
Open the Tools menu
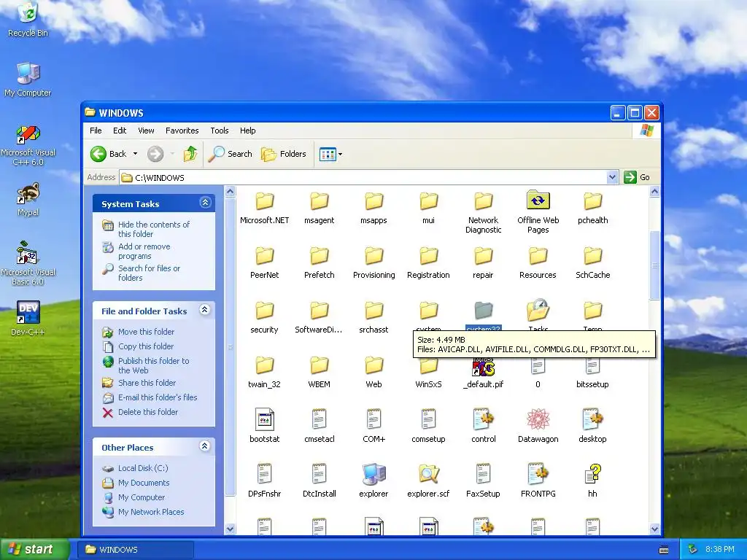pyautogui.click(x=219, y=131)
